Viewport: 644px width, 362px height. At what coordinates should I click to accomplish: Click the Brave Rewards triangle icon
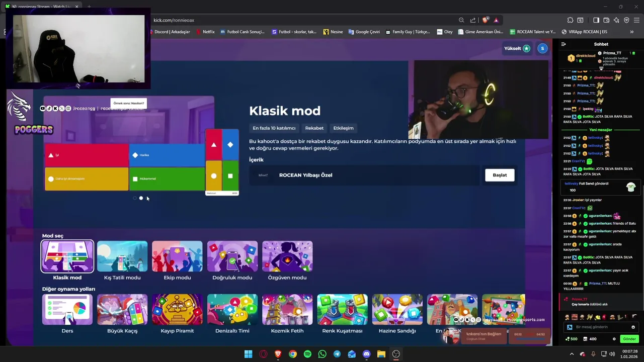point(496,20)
